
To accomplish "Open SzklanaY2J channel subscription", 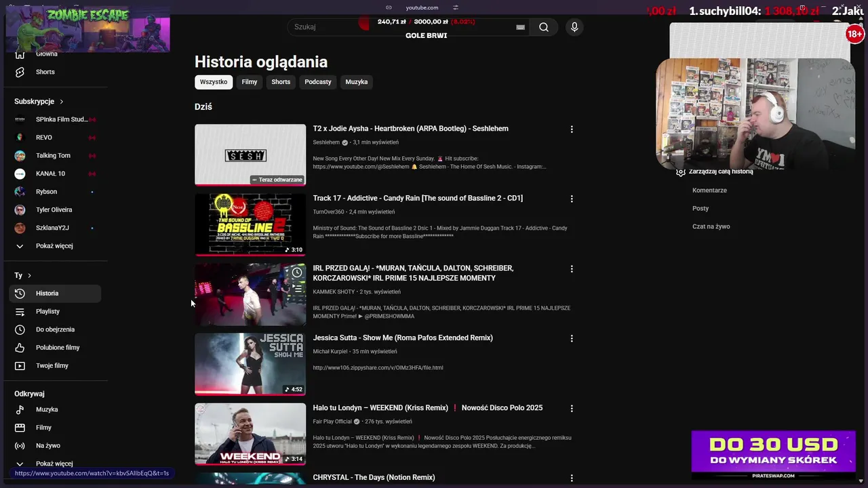I will click(55, 228).
